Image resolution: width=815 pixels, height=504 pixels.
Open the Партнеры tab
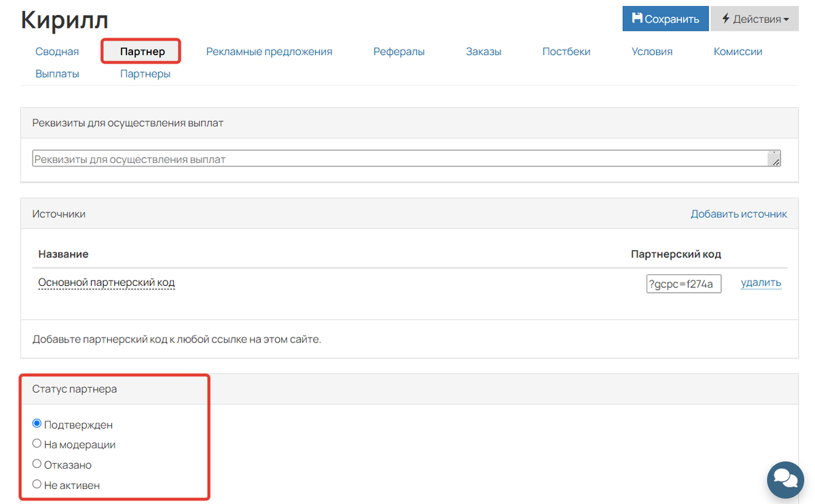(x=145, y=74)
